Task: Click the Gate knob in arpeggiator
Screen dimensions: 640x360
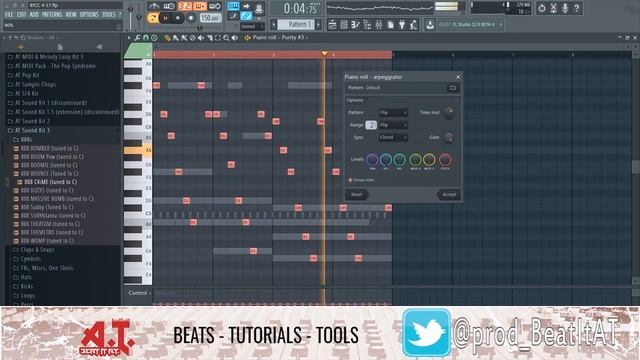Action: click(449, 138)
